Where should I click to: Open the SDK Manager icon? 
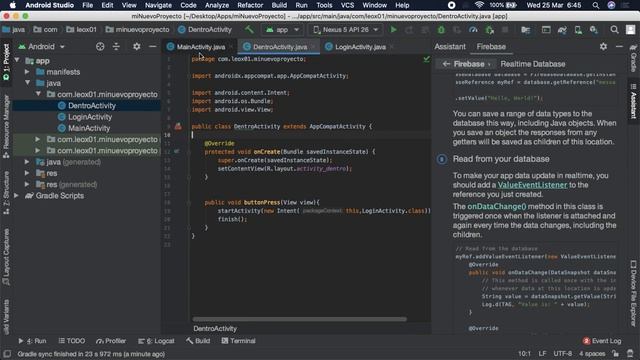[x=593, y=29]
